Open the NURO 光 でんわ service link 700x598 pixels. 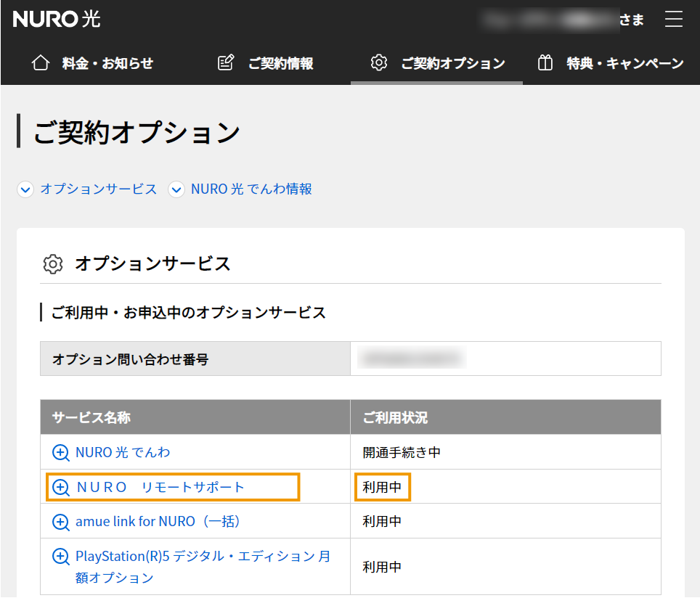(123, 453)
